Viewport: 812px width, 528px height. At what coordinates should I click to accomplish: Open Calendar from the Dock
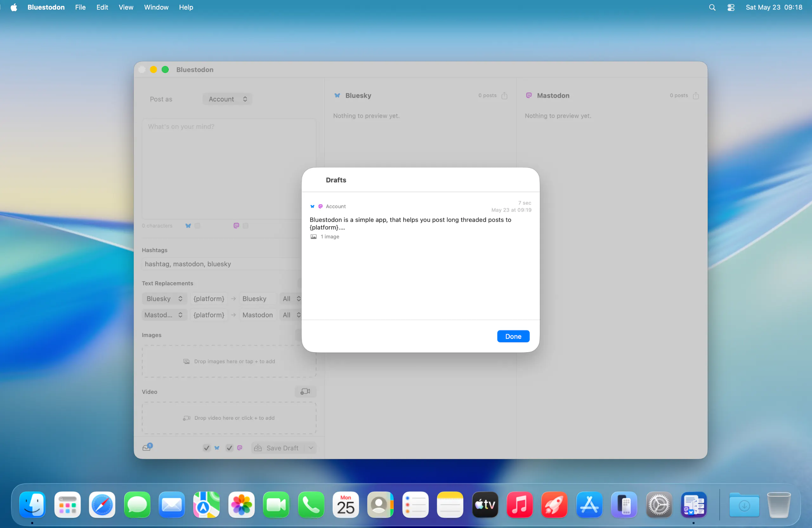coord(346,505)
